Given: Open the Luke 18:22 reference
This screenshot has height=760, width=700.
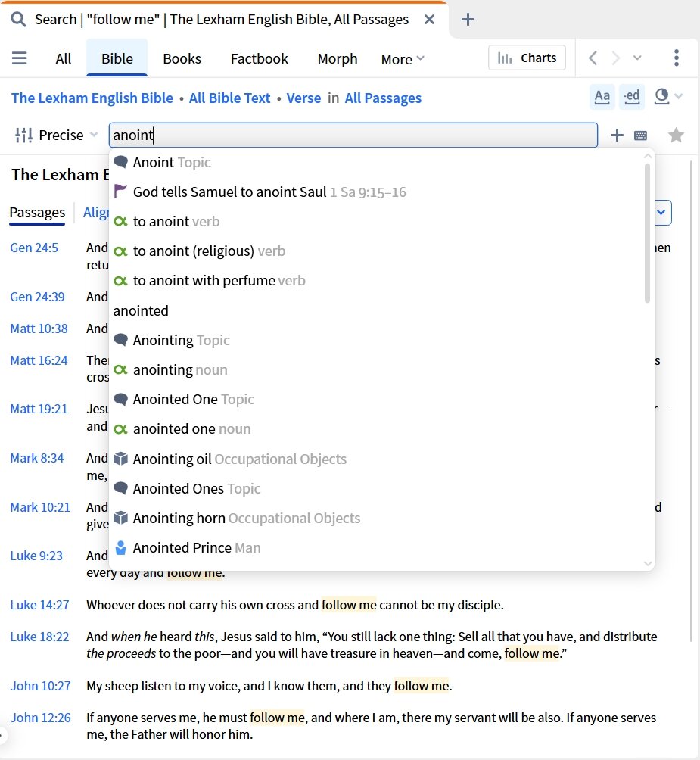Looking at the screenshot, I should tap(39, 637).
